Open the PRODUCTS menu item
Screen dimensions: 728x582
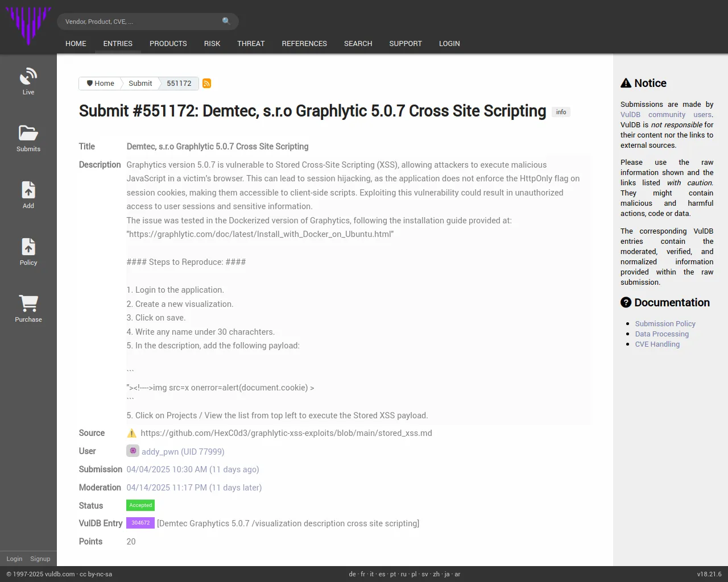point(168,44)
